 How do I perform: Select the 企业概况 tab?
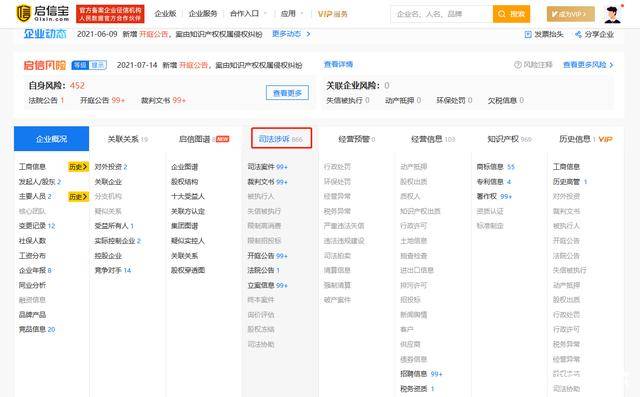pyautogui.click(x=51, y=139)
